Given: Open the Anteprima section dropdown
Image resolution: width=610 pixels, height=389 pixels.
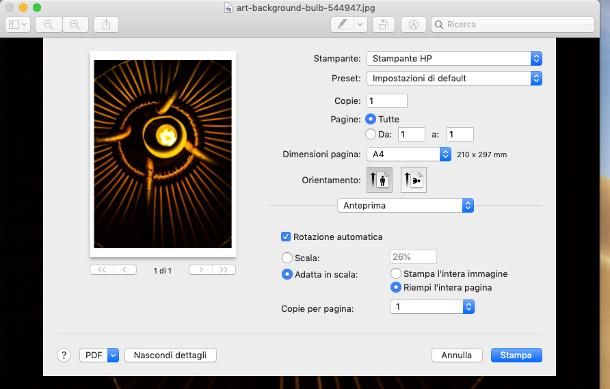Looking at the screenshot, I should 405,205.
